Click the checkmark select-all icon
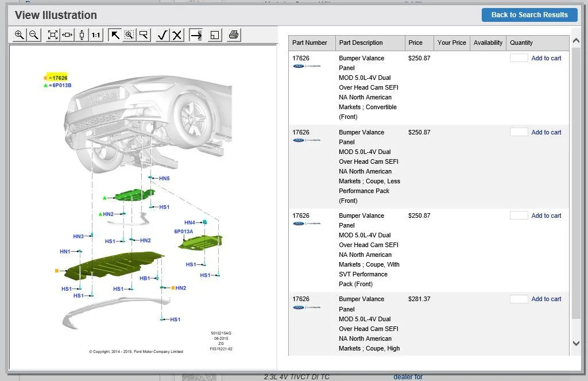This screenshot has height=381, width=588. pos(163,35)
